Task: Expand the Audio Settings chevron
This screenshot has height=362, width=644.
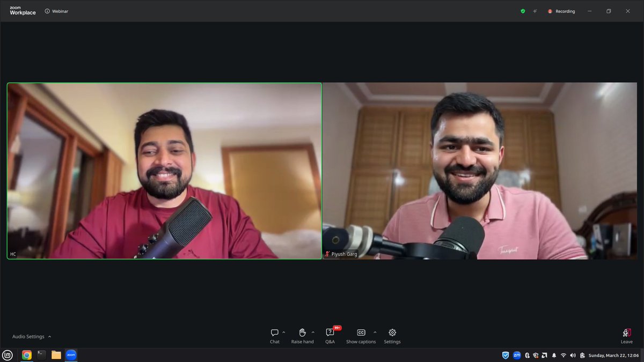Action: click(49, 336)
